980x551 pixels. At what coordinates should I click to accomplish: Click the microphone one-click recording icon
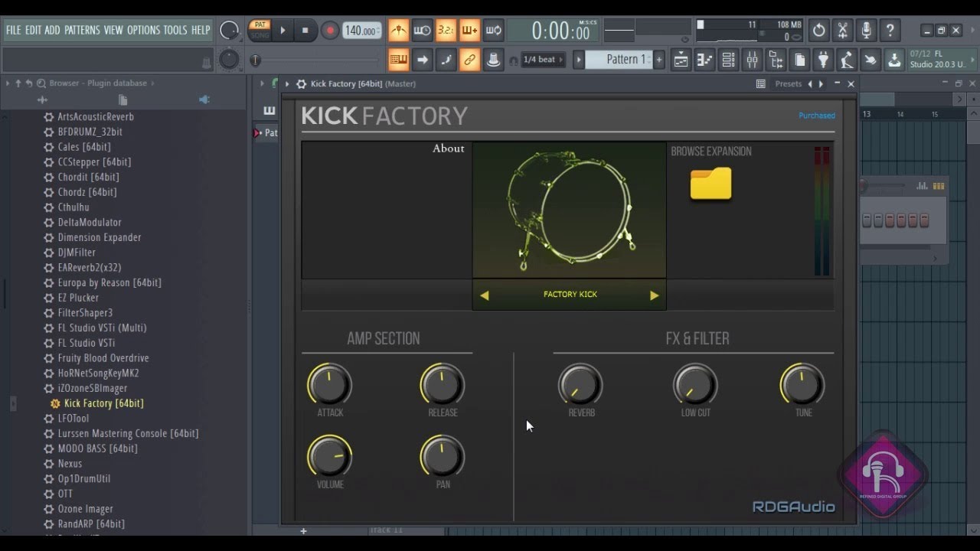[x=866, y=31]
